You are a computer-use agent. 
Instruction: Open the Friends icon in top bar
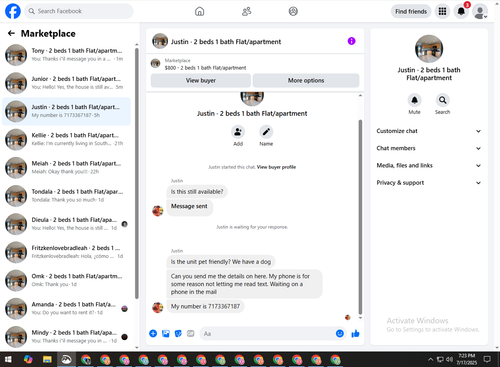[246, 11]
